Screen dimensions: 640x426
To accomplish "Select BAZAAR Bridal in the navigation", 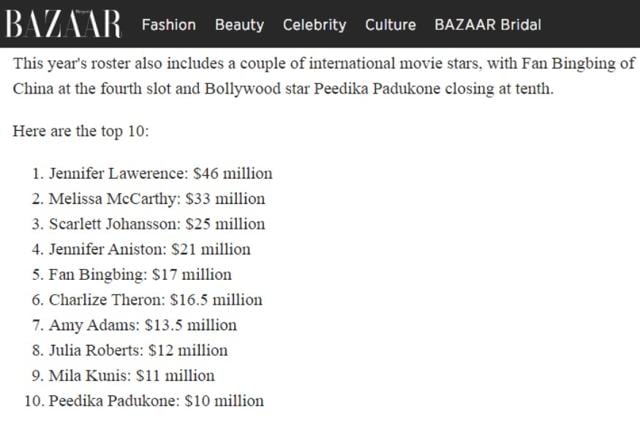I will click(x=488, y=25).
